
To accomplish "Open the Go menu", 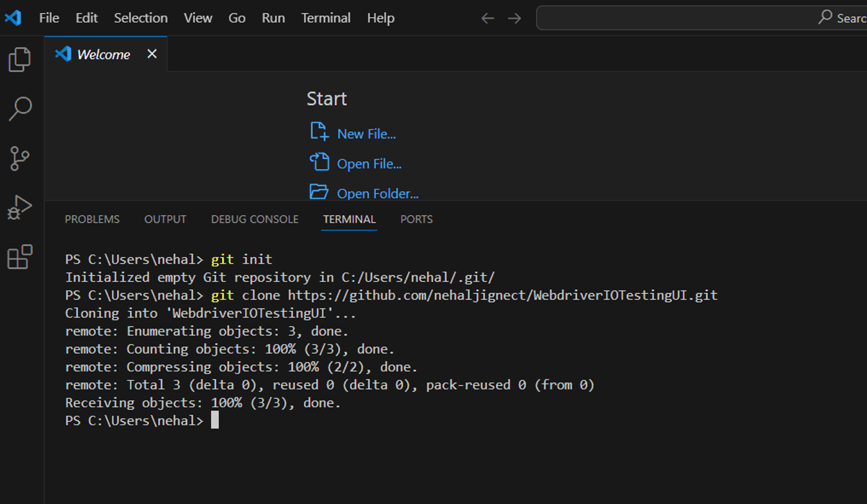I will [x=237, y=18].
